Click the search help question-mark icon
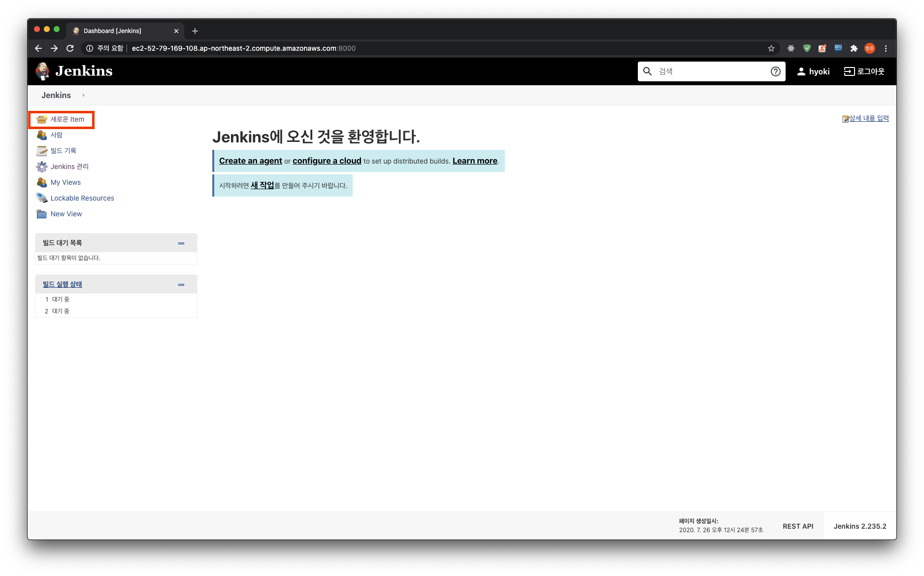Viewport: 924px width, 576px height. pos(776,71)
